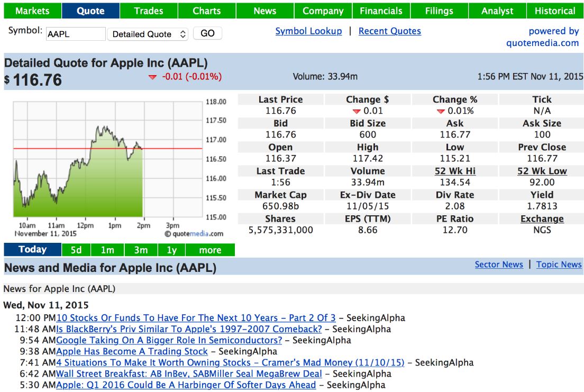Click the Exchange header link

pos(542,218)
